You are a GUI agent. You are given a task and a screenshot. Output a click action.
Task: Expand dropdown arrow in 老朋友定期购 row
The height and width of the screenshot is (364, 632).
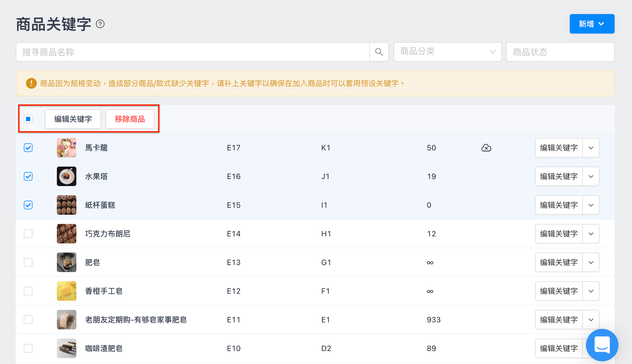[591, 320]
